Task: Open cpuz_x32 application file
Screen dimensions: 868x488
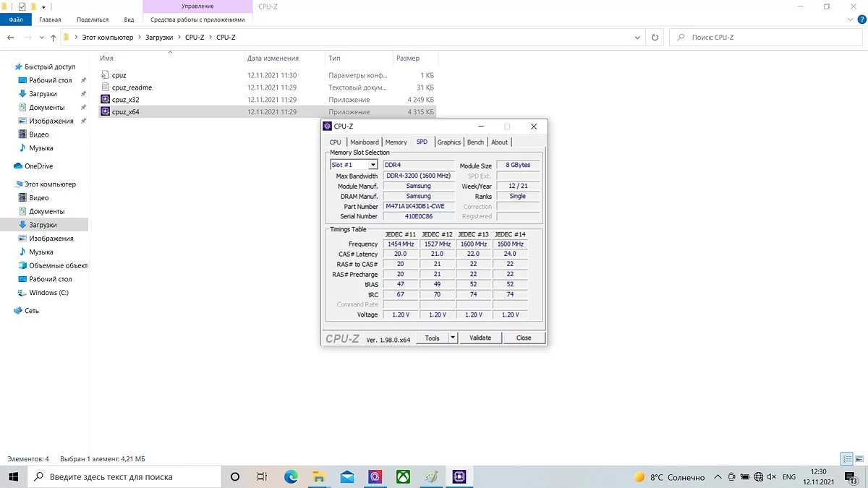Action: (x=125, y=100)
